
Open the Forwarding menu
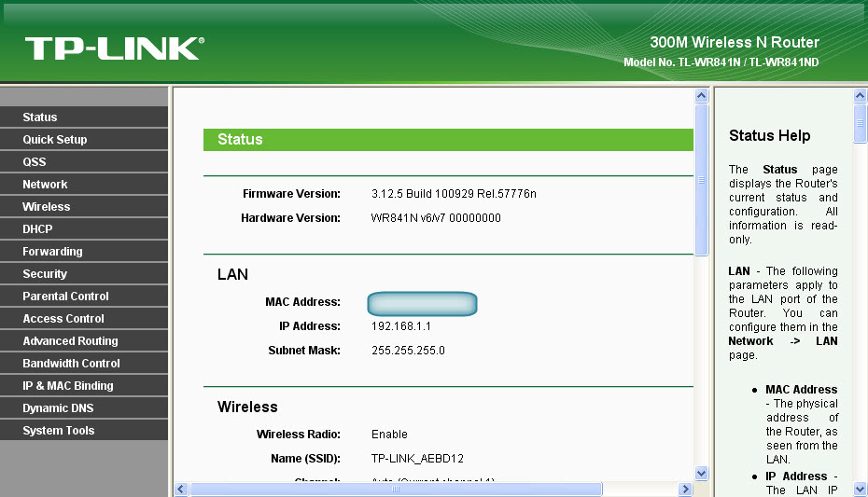click(52, 252)
